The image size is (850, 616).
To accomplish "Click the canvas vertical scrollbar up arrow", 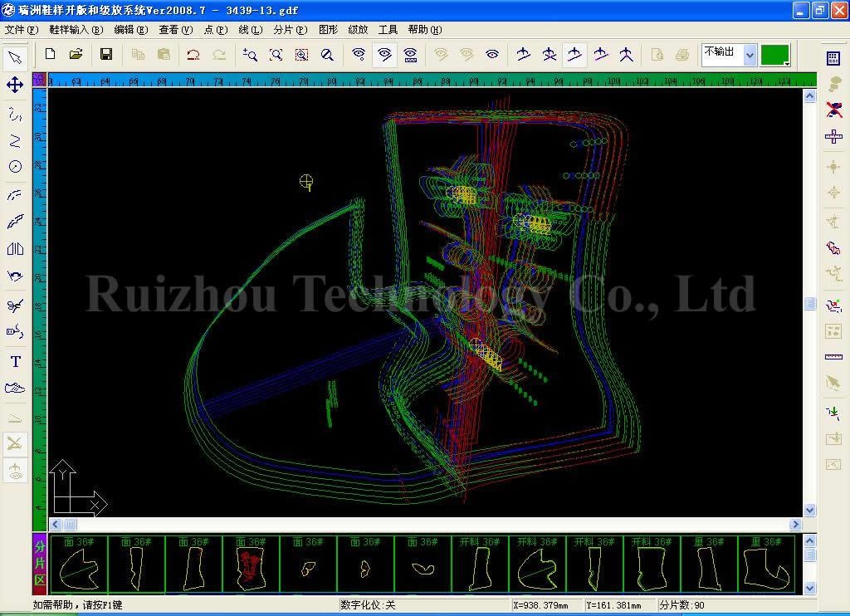I will pyautogui.click(x=810, y=96).
